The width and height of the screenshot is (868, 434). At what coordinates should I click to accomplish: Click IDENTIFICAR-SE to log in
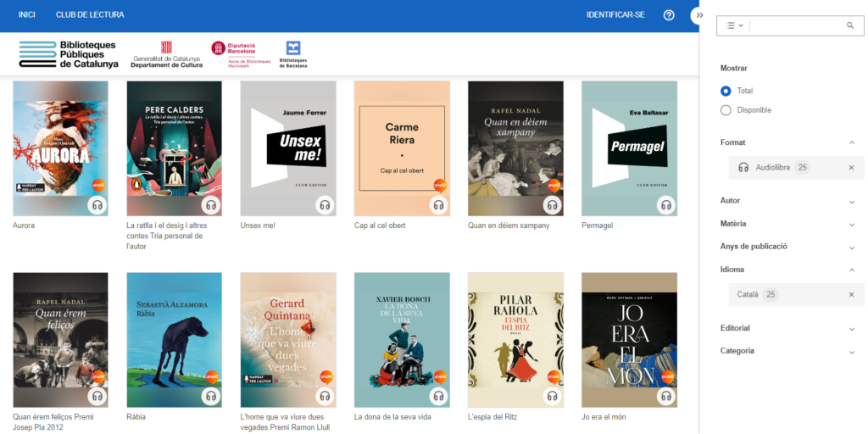point(615,15)
